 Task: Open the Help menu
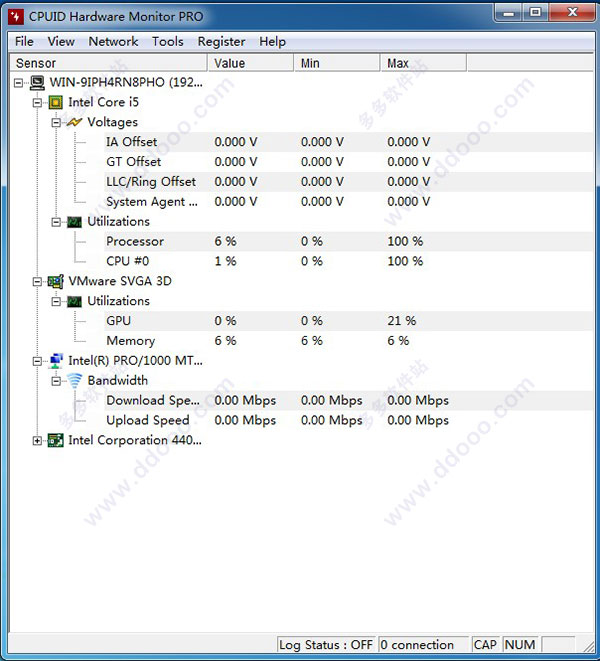point(272,41)
